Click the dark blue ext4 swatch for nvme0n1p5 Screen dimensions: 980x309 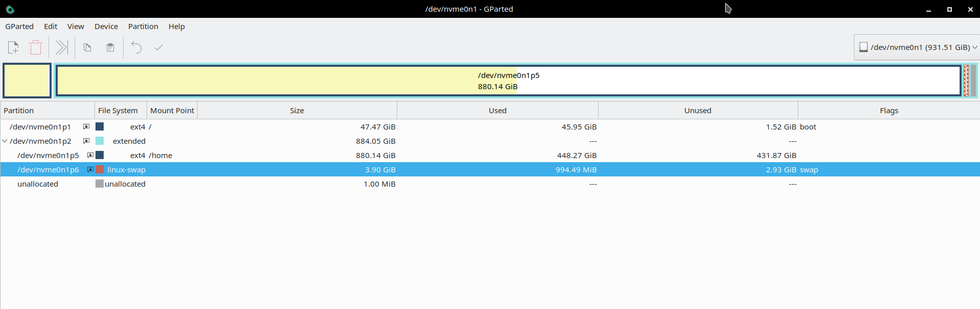pos(100,155)
